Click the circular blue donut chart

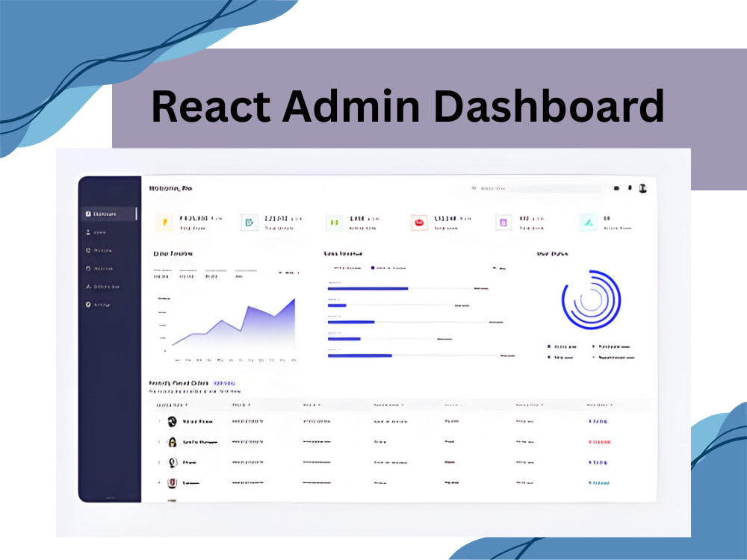pyautogui.click(x=591, y=299)
